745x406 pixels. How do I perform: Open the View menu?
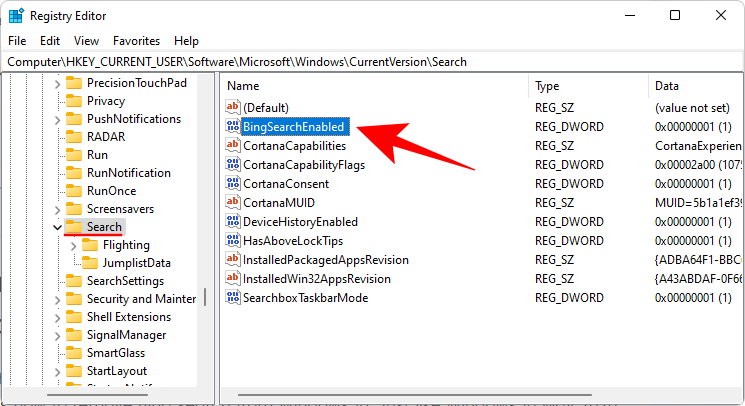coord(86,41)
